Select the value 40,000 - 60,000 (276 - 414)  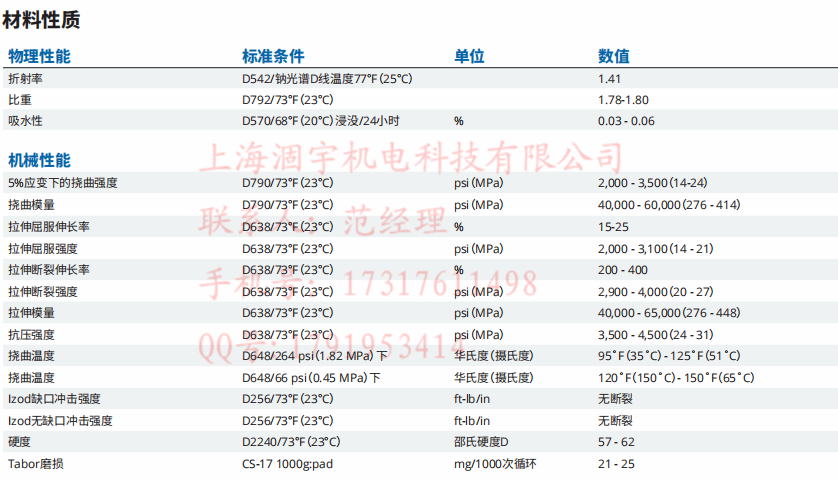[x=669, y=205]
